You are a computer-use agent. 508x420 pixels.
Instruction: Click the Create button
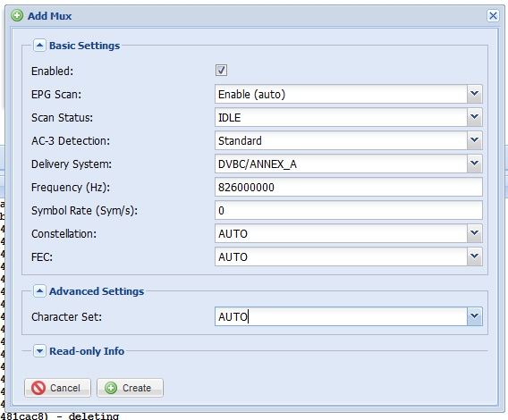point(130,388)
